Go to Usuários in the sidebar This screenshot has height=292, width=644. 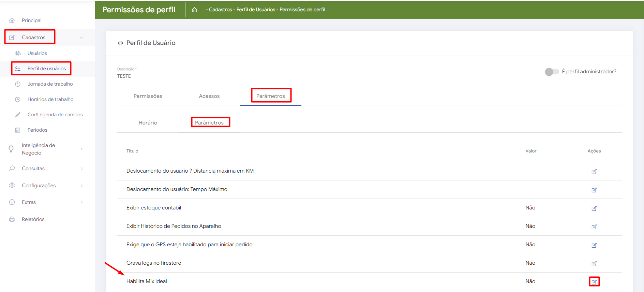point(37,53)
